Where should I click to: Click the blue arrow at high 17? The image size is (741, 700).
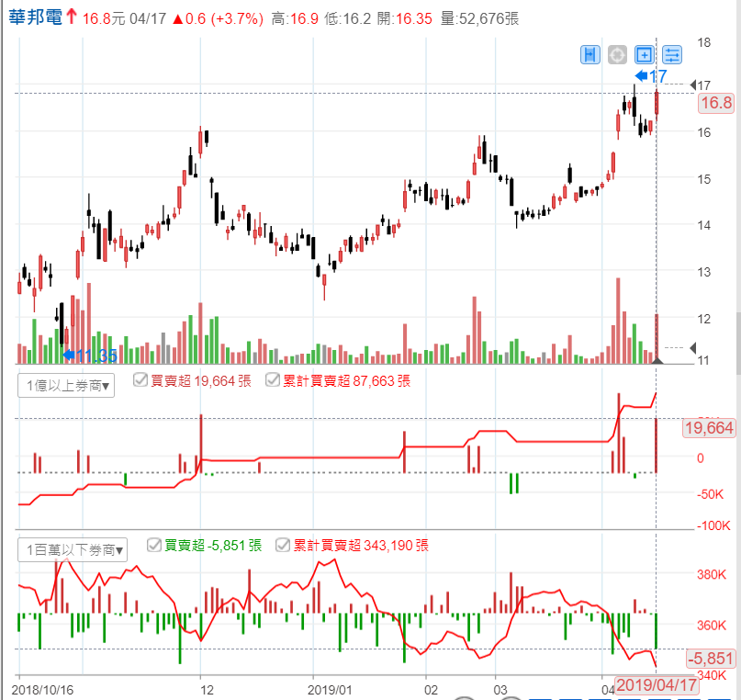tap(641, 77)
